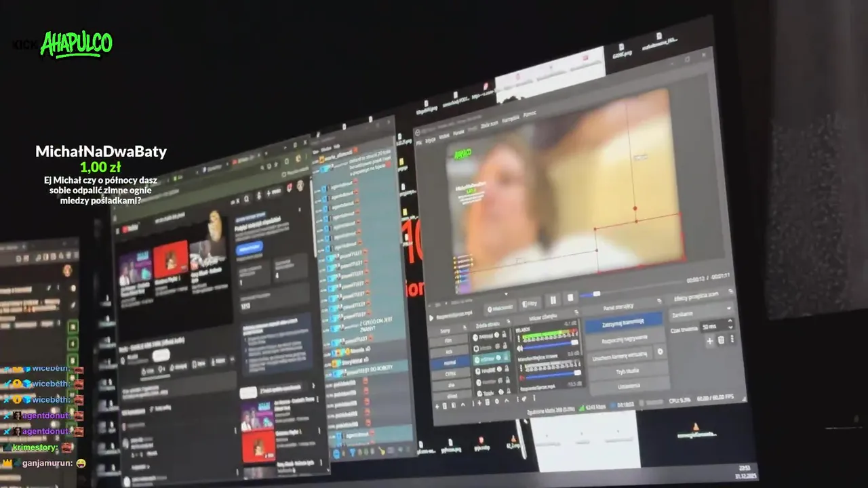Select the kick scene in OBS
The image size is (868, 488).
[449, 352]
